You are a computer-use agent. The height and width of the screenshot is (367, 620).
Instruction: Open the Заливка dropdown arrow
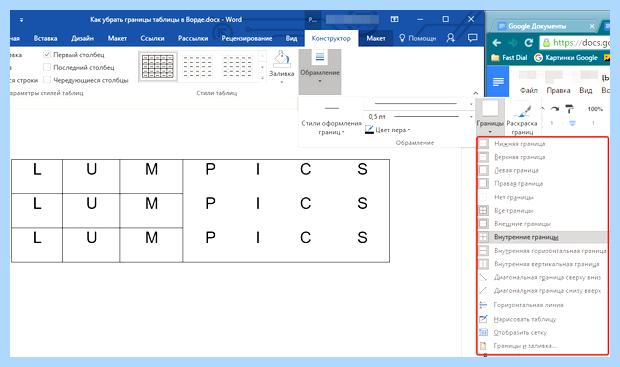coord(282,82)
